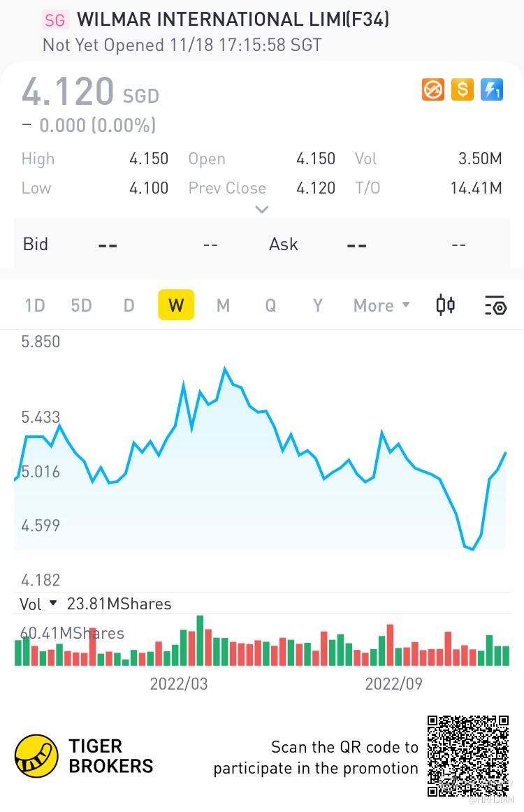The height and width of the screenshot is (812, 524).
Task: Open the candlestick chart type icon
Action: click(445, 305)
